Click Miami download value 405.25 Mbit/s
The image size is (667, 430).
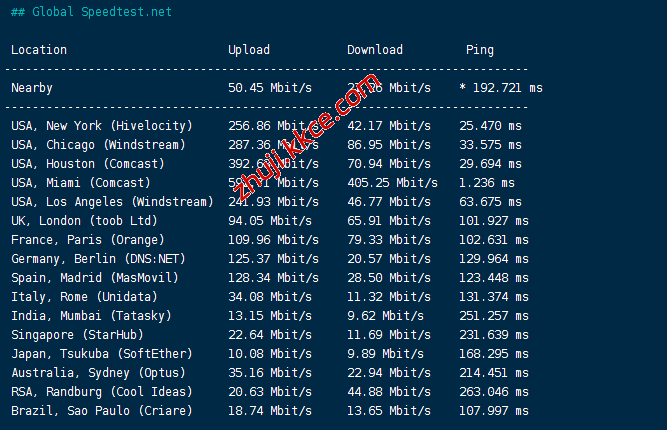tap(392, 183)
